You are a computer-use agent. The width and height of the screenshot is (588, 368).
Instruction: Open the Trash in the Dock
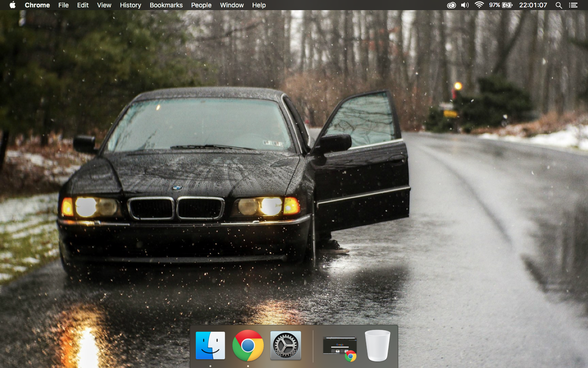[378, 345]
